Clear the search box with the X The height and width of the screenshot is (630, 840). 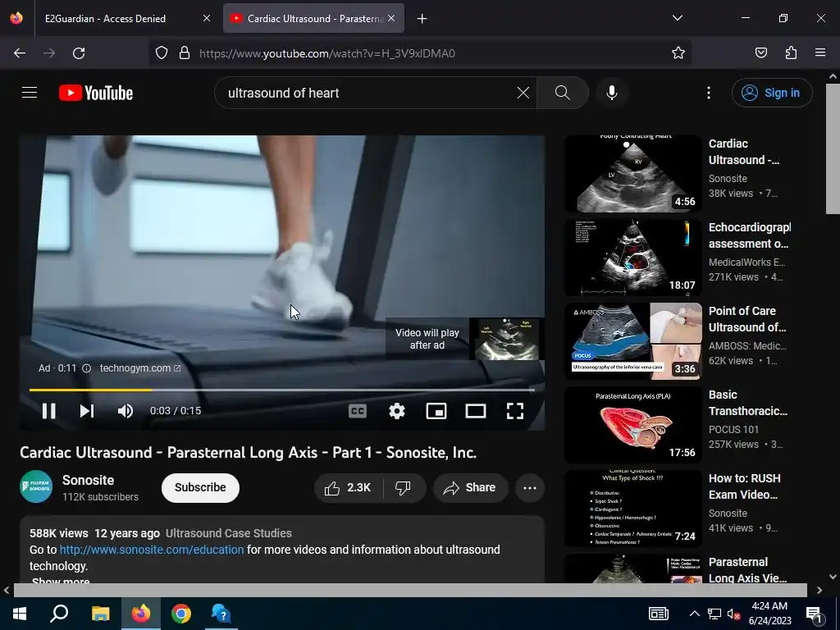[523, 93]
